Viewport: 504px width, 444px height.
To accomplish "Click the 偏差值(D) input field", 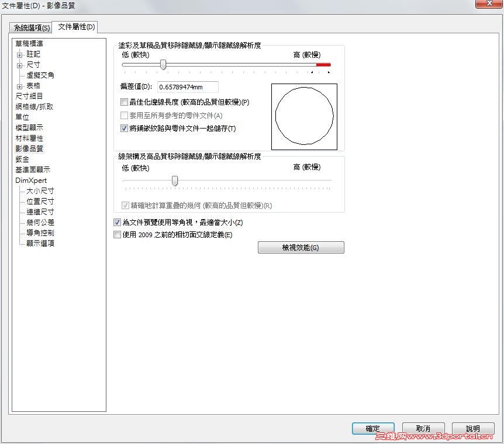I will 188,86.
